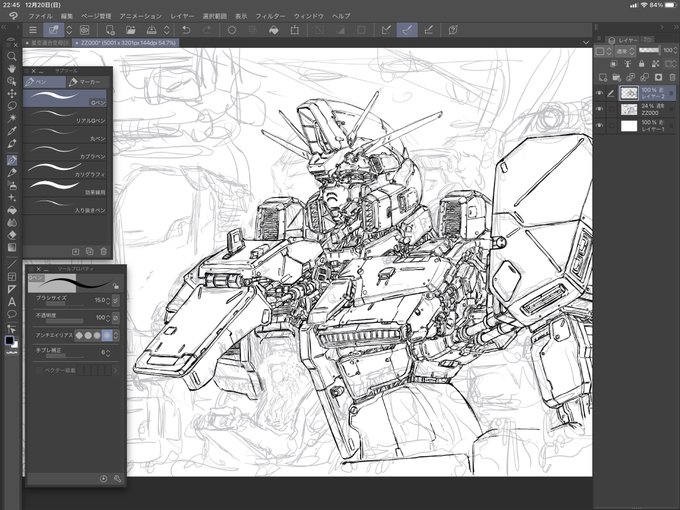The height and width of the screenshot is (510, 680).
Task: Click opacity stepper in Tool Property
Action: tap(108, 317)
